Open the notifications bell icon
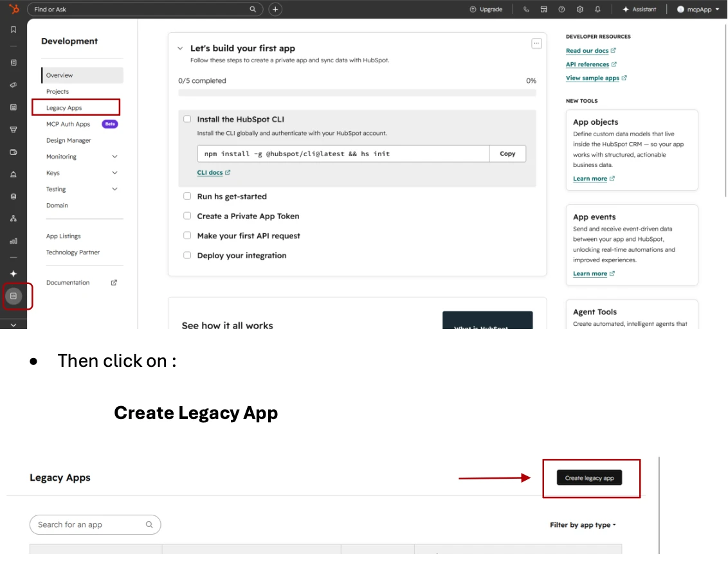The width and height of the screenshot is (728, 561). click(597, 9)
